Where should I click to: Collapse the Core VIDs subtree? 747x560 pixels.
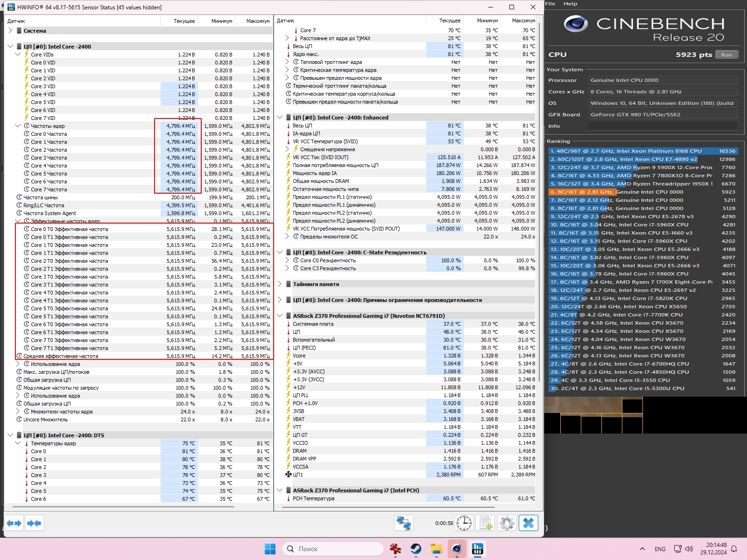[x=18, y=55]
